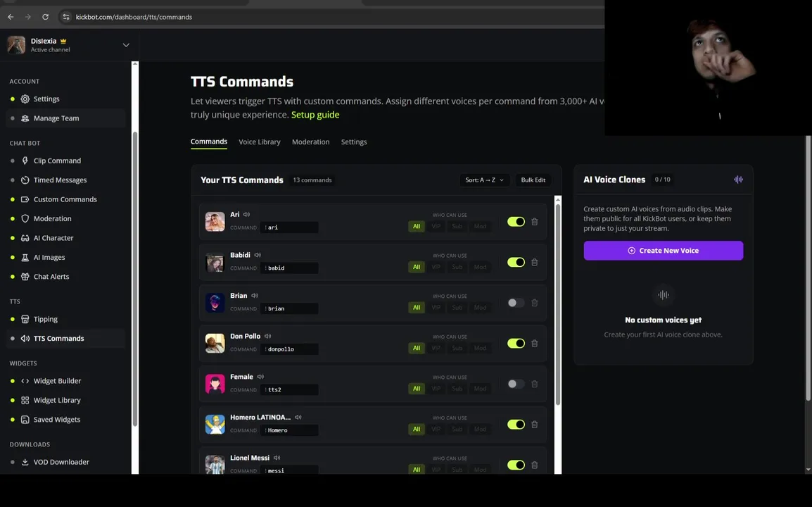Click the AI Voice Clones waveform icon
The width and height of the screenshot is (812, 507).
coord(738,180)
